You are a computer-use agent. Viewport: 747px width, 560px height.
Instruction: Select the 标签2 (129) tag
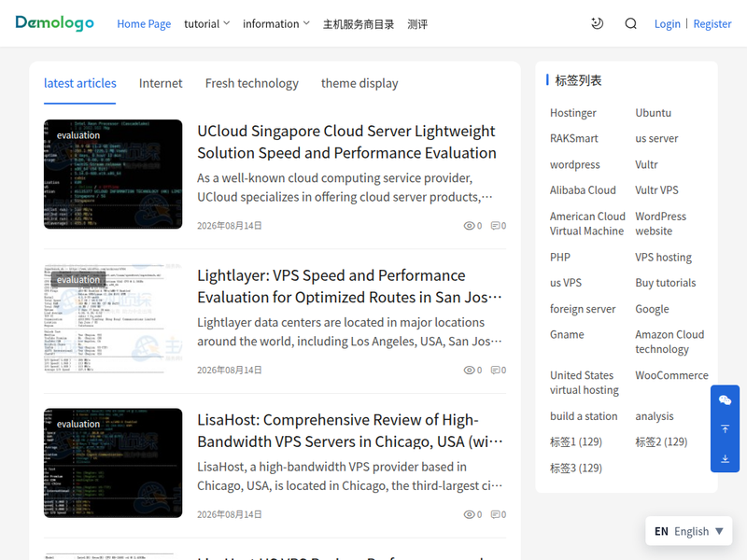pos(661,441)
